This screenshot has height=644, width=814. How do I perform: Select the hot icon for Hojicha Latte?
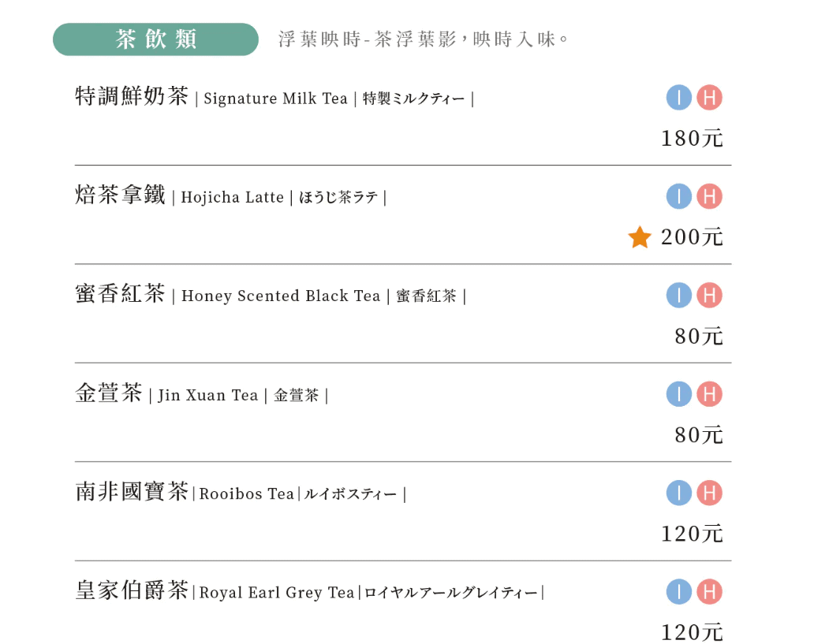coord(709,196)
